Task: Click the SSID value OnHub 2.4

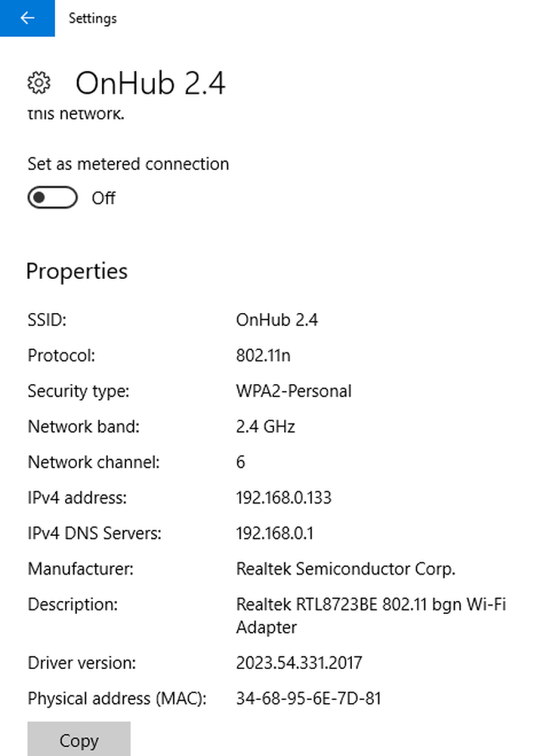Action: click(x=277, y=320)
